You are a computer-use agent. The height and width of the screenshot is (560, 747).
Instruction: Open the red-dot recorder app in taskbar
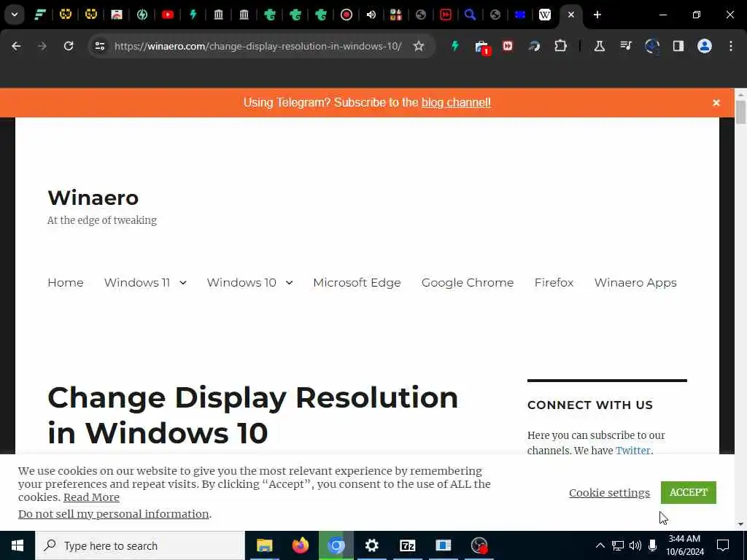479,545
